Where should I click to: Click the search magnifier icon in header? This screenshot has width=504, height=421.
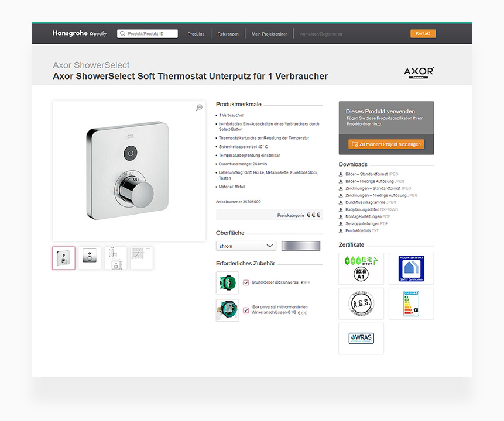coord(122,34)
